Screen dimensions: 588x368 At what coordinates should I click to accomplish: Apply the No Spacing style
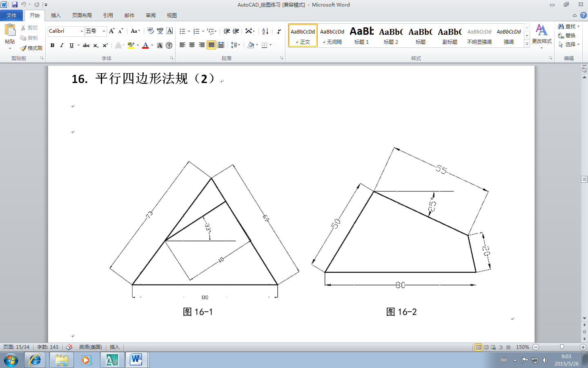tap(332, 35)
